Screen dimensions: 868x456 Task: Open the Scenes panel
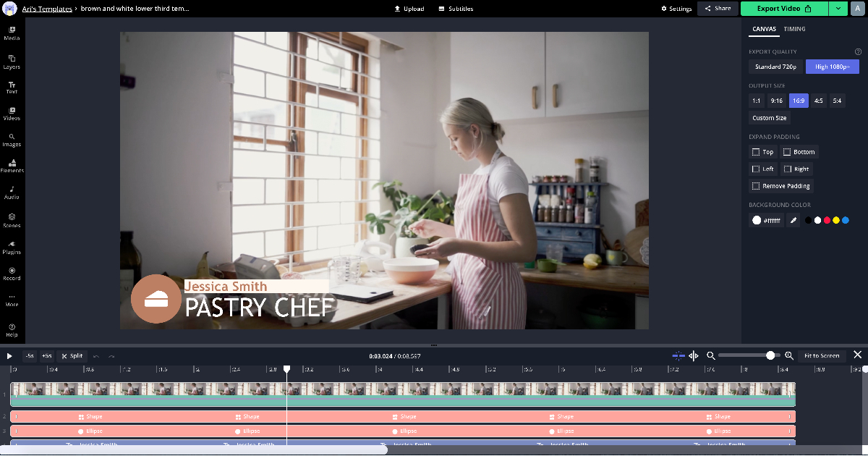(x=11, y=219)
